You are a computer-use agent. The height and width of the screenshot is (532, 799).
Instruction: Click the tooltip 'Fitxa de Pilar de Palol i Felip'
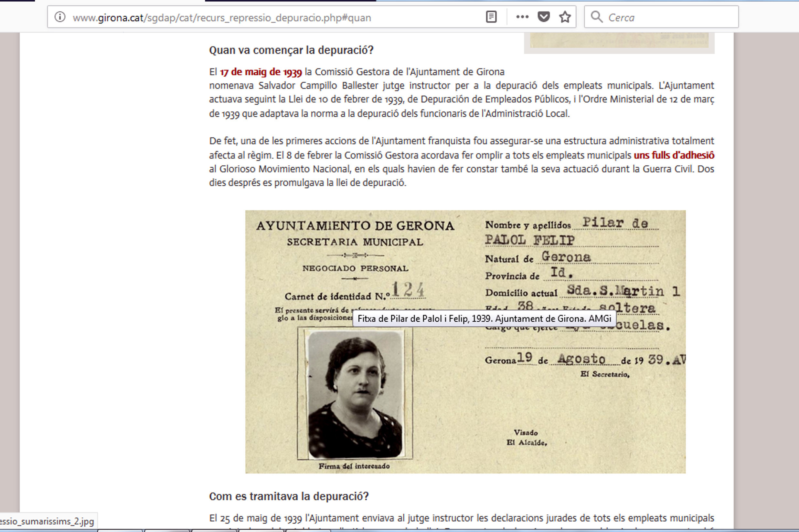(x=484, y=318)
